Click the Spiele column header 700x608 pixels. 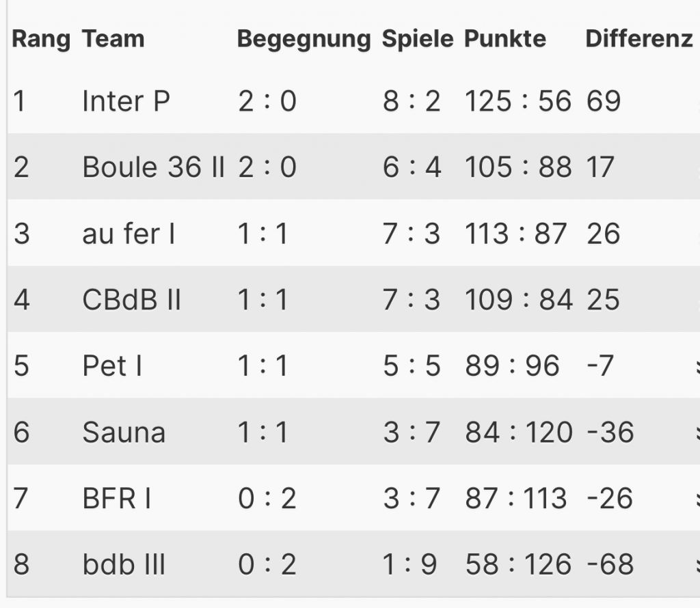[x=417, y=39]
